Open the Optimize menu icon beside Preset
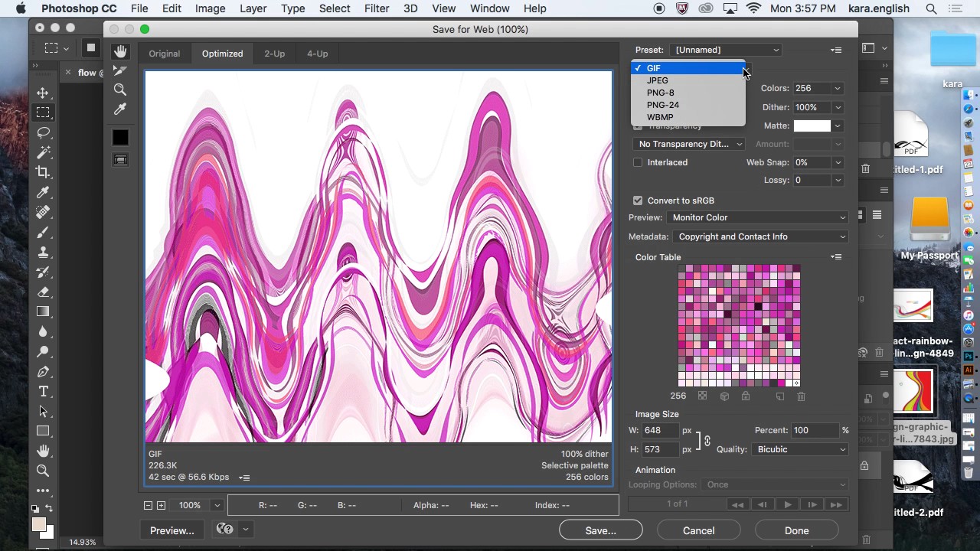This screenshot has width=980, height=551. tap(836, 50)
